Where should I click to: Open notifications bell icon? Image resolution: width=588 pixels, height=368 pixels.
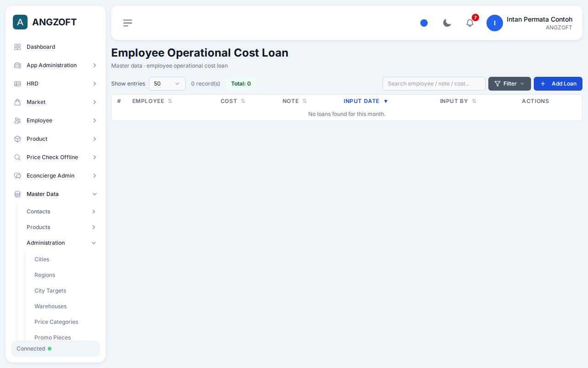pos(470,23)
